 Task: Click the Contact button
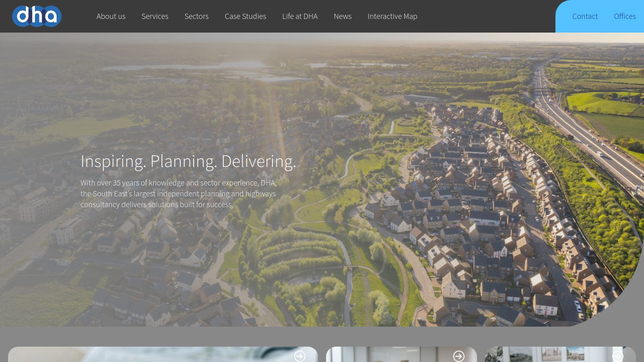585,16
